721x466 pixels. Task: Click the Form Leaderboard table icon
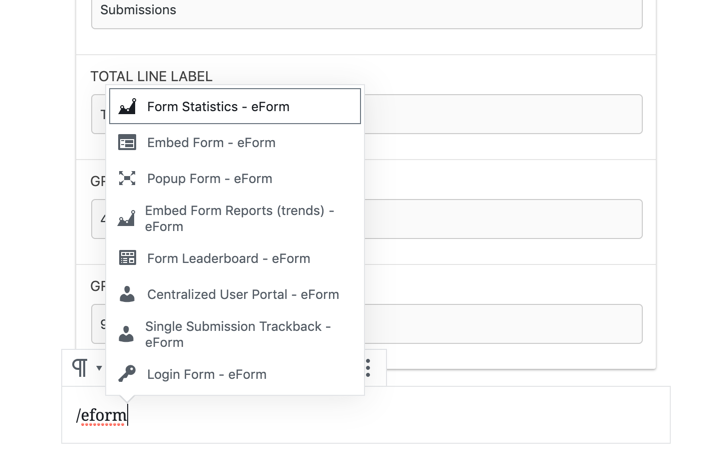click(127, 258)
